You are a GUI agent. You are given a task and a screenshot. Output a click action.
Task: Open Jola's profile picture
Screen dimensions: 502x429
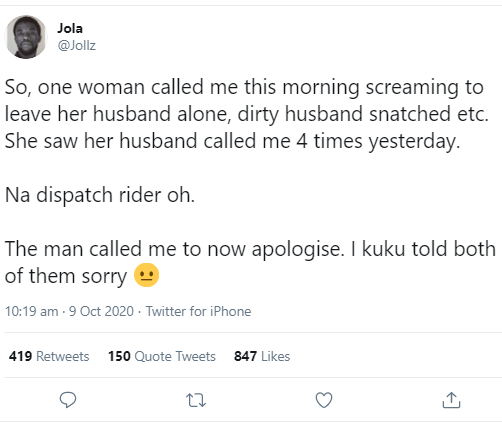tap(26, 37)
